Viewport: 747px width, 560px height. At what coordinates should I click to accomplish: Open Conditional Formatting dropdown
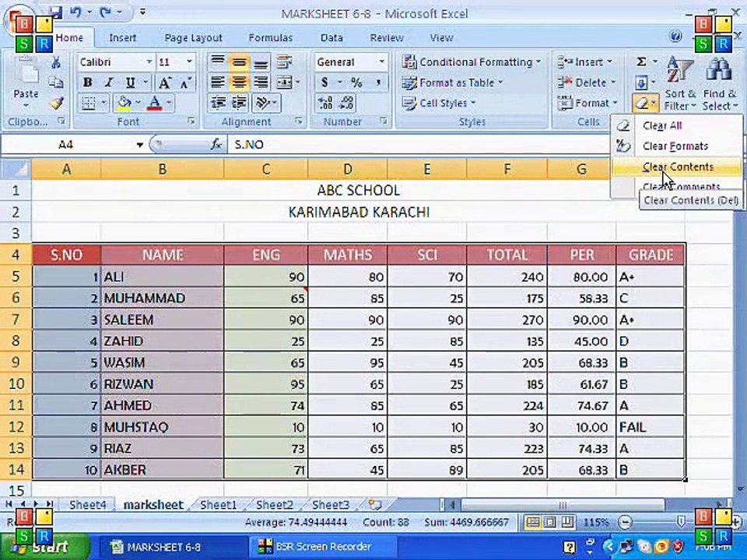point(472,62)
